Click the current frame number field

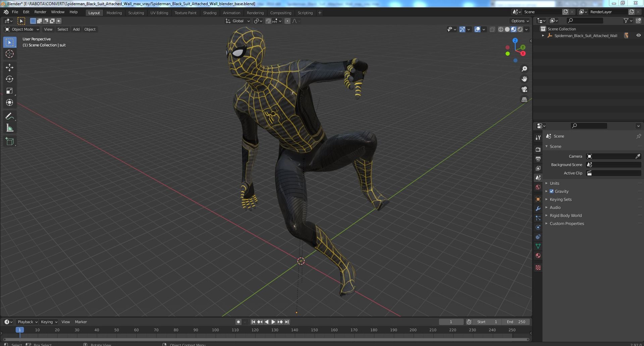(451, 322)
